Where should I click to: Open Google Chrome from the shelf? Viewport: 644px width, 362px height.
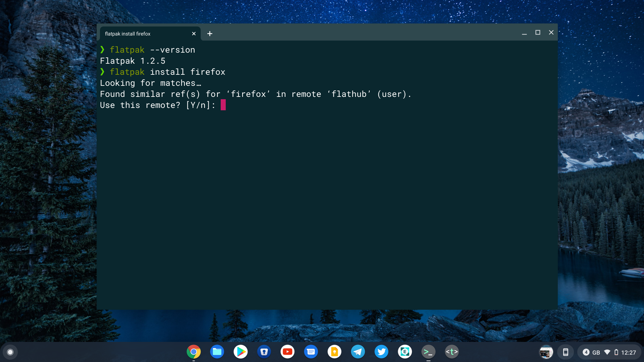(194, 352)
